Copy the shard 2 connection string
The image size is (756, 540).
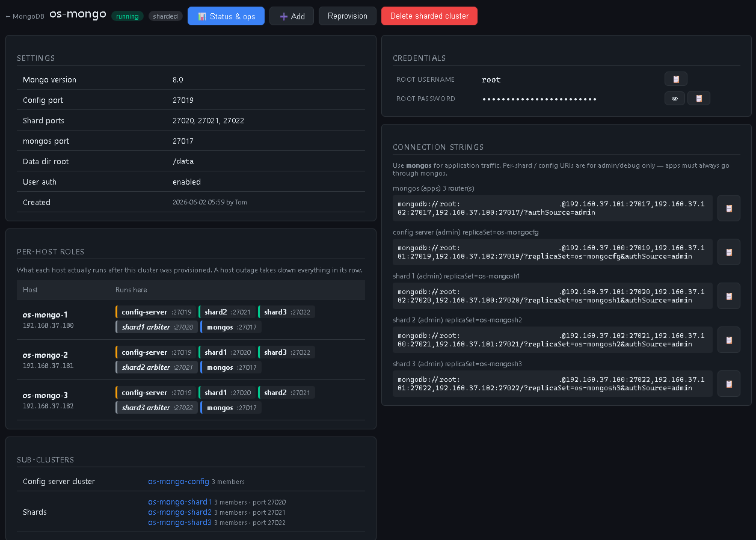tap(729, 340)
